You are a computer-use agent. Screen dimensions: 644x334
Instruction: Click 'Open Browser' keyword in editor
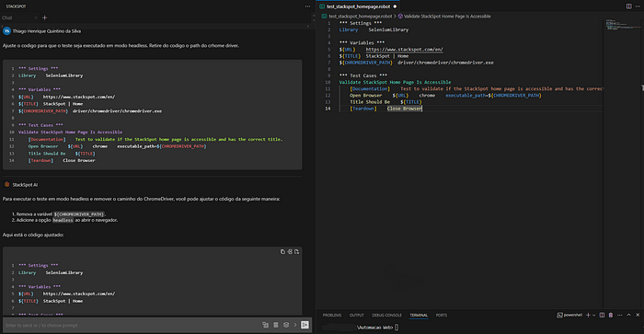coord(365,96)
